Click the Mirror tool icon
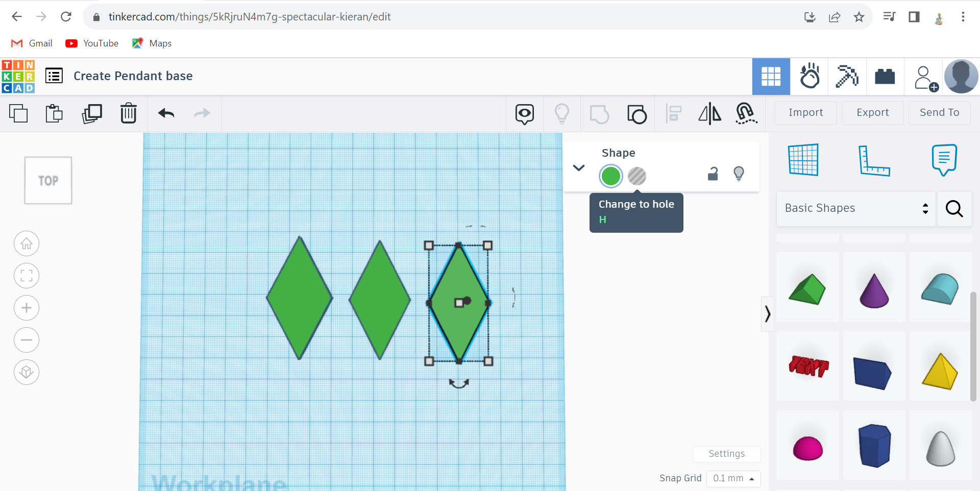 coord(710,114)
